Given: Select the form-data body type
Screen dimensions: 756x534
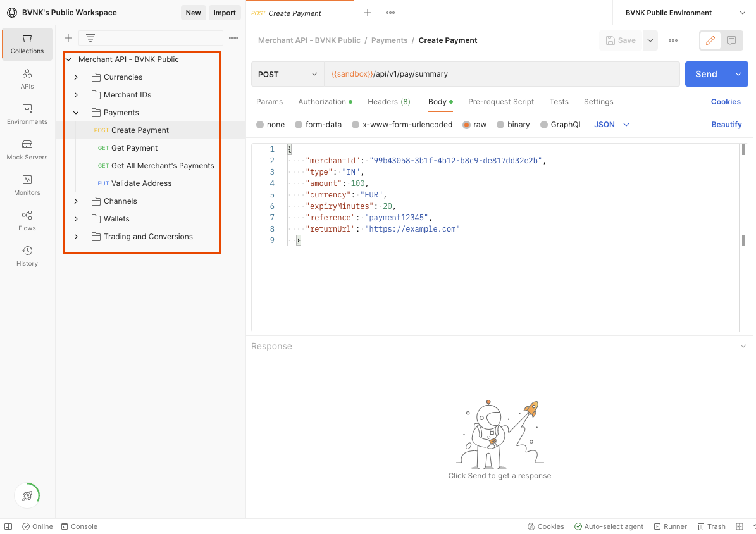Looking at the screenshot, I should tap(318, 125).
